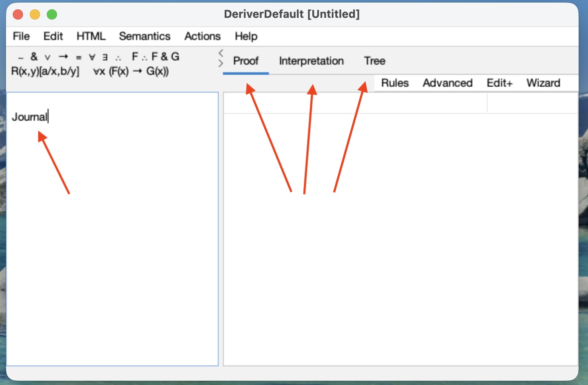The width and height of the screenshot is (588, 385).
Task: Insert the biconditional ≡ symbol
Action: coord(79,57)
